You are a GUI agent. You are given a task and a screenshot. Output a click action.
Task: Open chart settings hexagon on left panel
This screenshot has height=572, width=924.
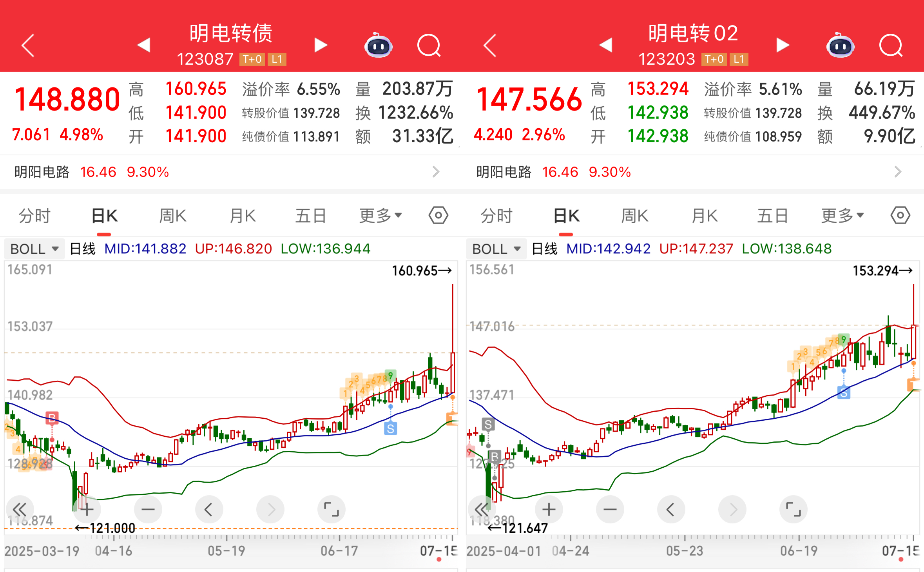point(438,215)
